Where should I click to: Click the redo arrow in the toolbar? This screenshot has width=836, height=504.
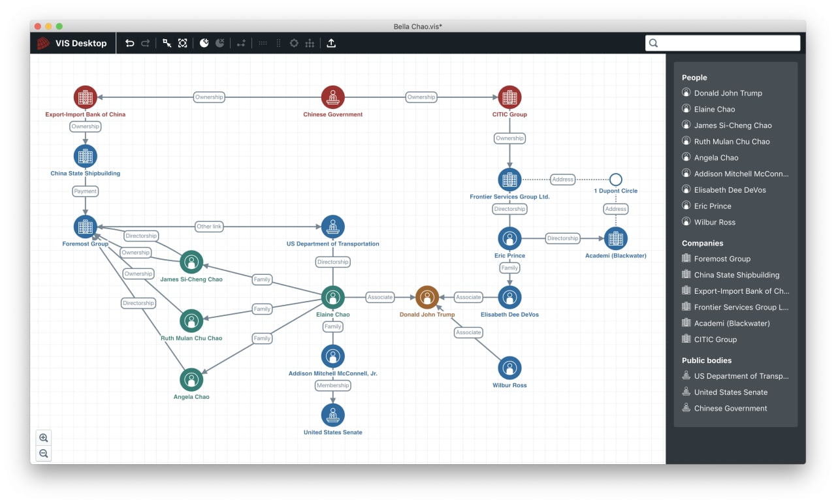click(146, 43)
